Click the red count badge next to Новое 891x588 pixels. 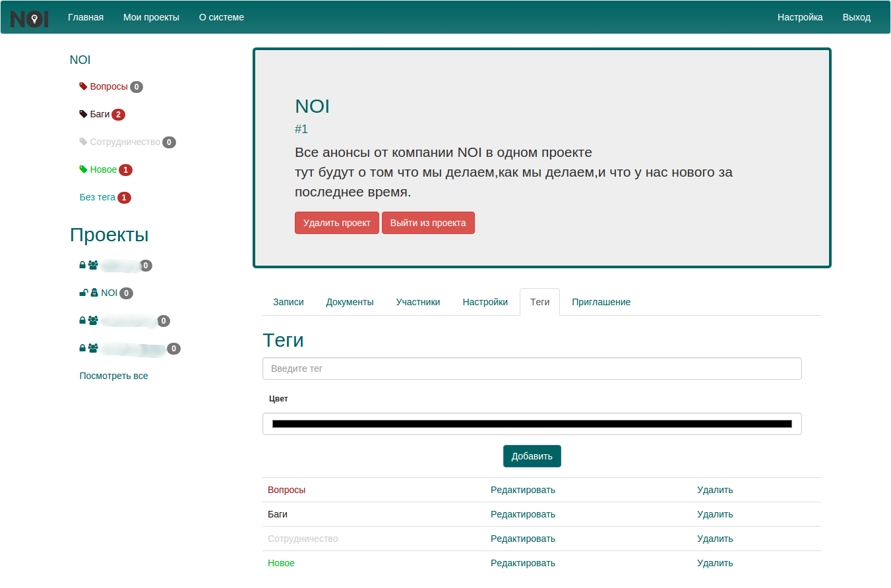point(125,170)
